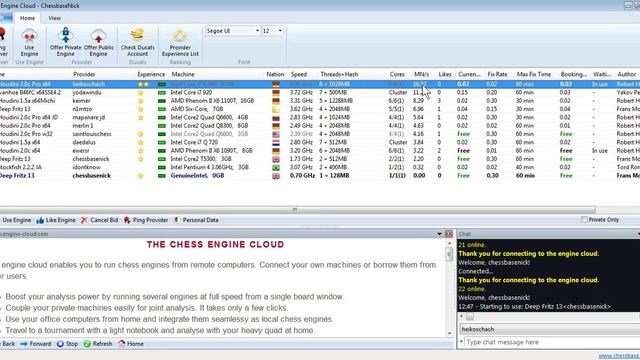Stop loading the browser pane
Viewport: 640px width, 360px height.
click(x=67, y=344)
